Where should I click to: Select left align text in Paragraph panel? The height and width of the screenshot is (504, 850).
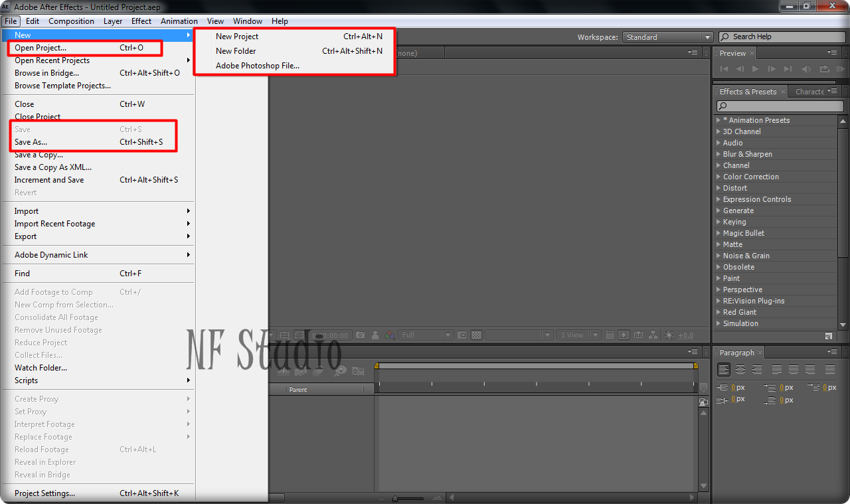click(724, 369)
